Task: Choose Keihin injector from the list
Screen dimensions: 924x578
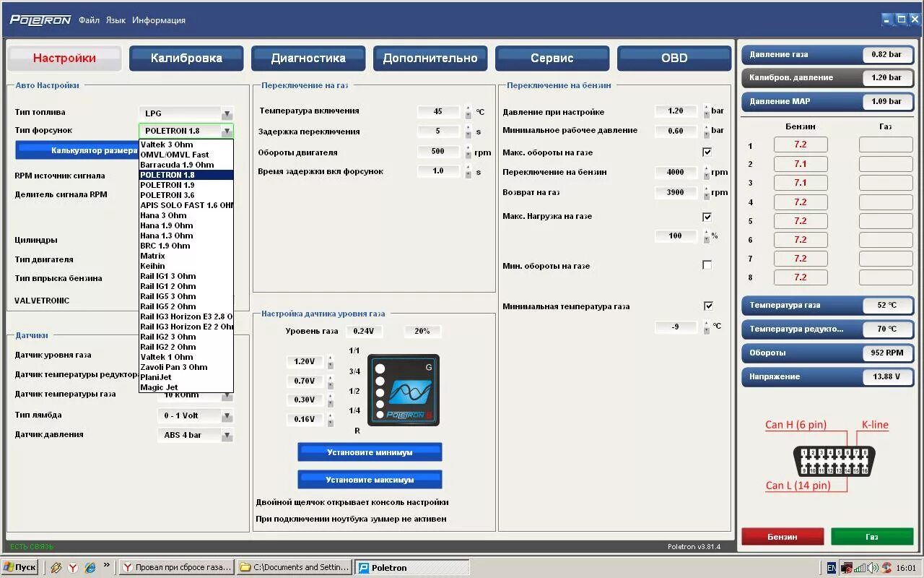Action: tap(186, 266)
